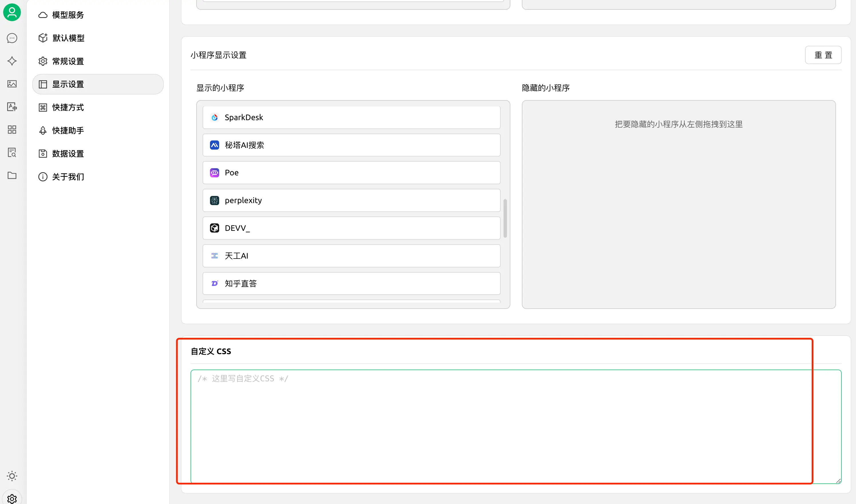
Task: Open the translate sidebar icon
Action: 12,107
